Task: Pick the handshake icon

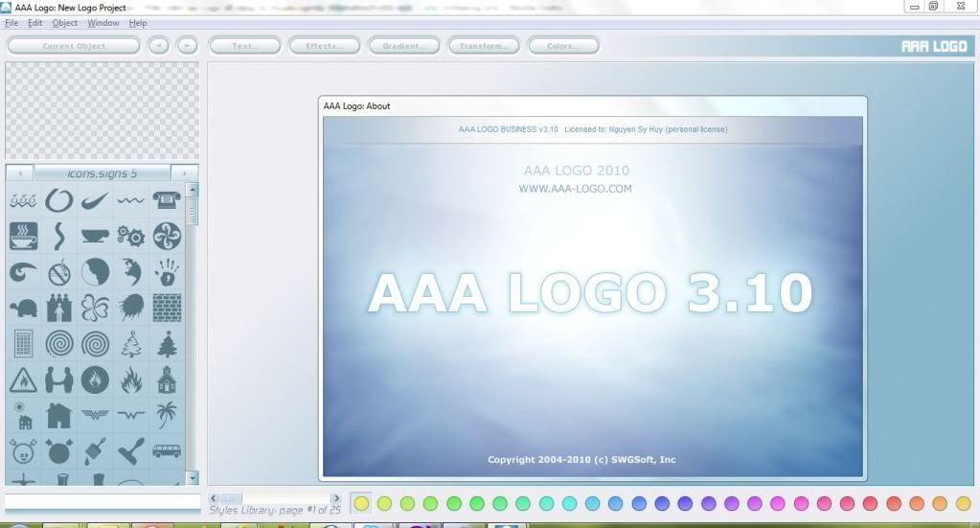Action: [59, 379]
